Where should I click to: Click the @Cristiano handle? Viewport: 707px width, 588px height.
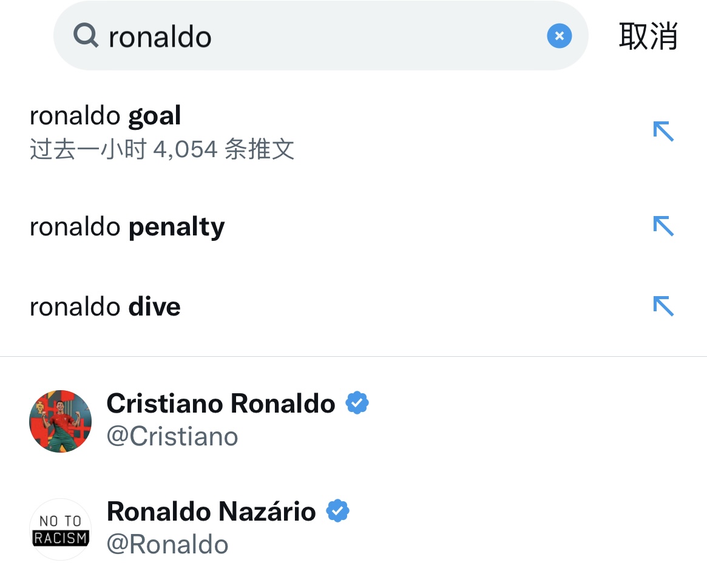point(172,436)
